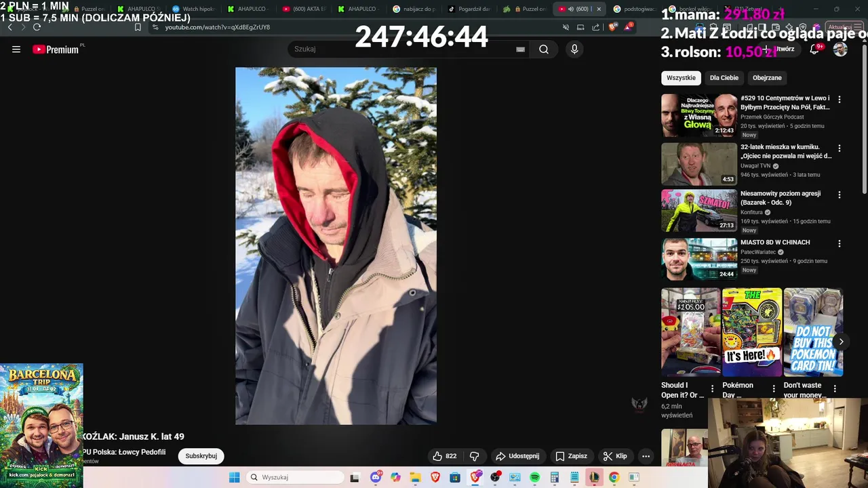Create a Klip from the video
This screenshot has height=488, width=868.
(x=615, y=456)
